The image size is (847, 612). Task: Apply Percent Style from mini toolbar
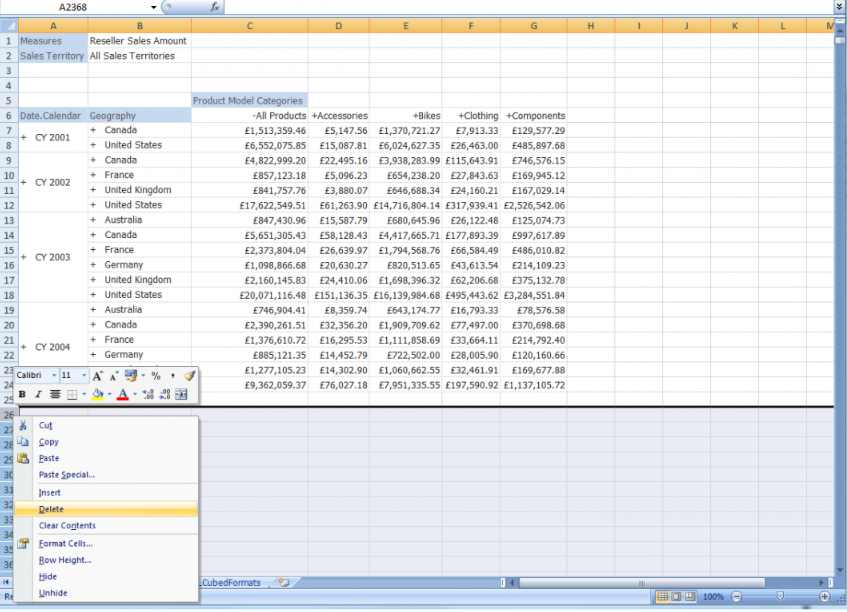click(x=156, y=376)
